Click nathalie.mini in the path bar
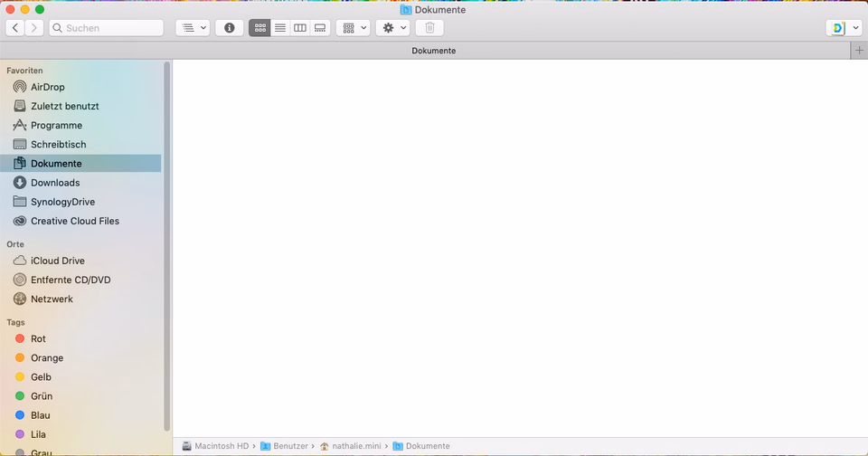The width and height of the screenshot is (868, 456). [x=351, y=446]
